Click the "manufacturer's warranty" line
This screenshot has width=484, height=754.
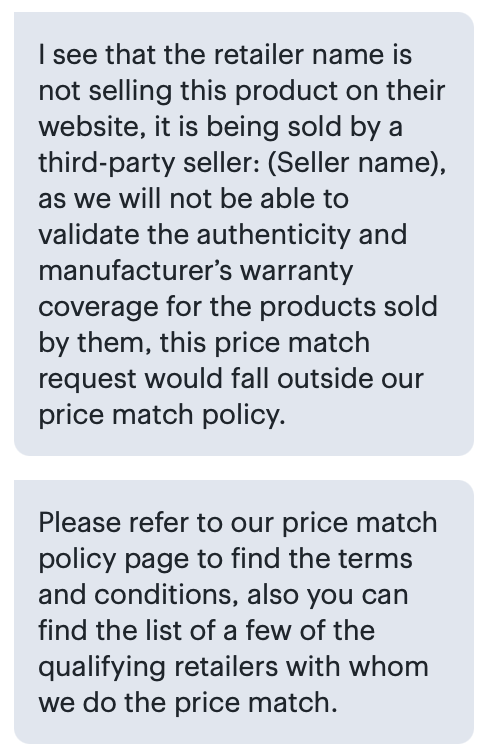(x=196, y=270)
